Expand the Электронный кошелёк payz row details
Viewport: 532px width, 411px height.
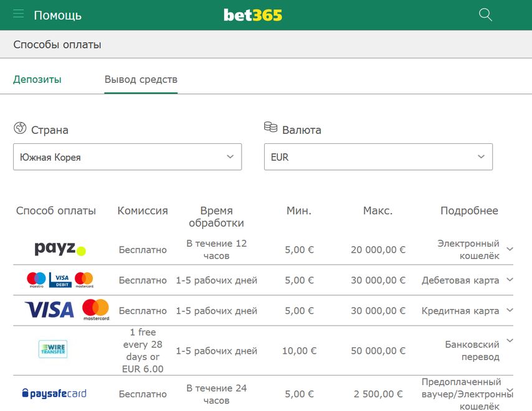510,249
